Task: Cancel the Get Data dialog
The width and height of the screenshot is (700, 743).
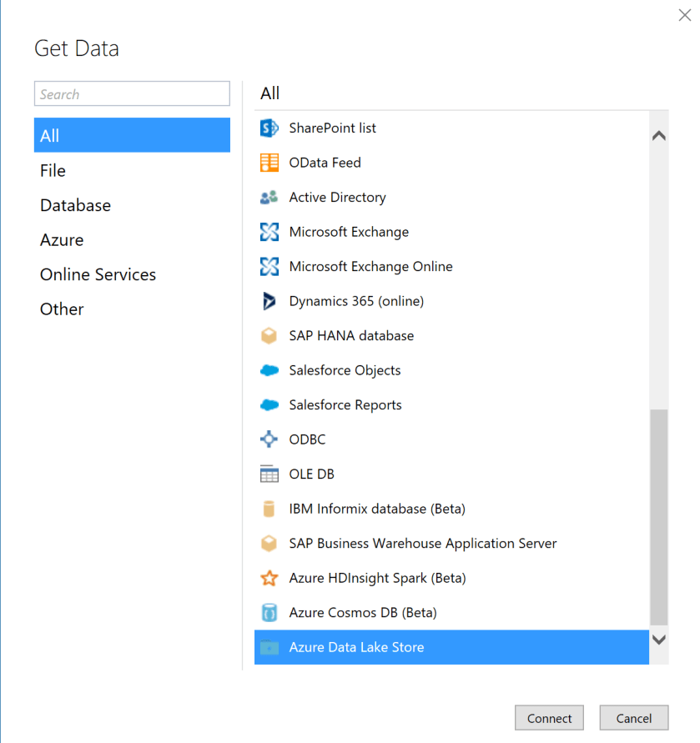Action: [x=633, y=718]
